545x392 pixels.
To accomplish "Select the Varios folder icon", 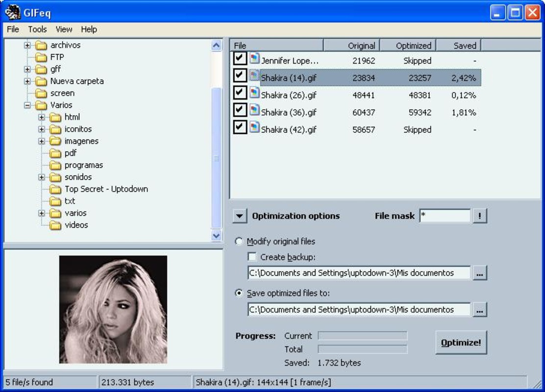I will pos(41,105).
